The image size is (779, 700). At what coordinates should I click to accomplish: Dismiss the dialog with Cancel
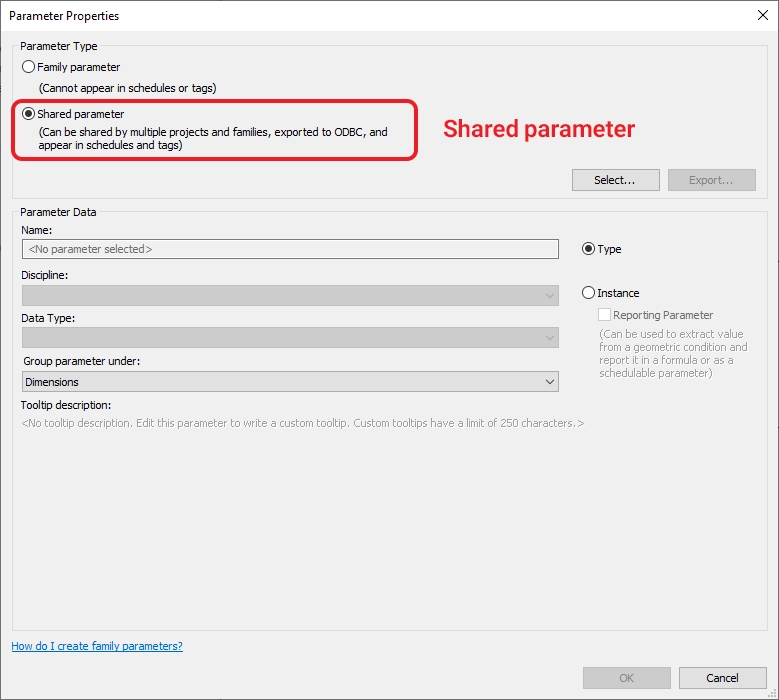(722, 677)
